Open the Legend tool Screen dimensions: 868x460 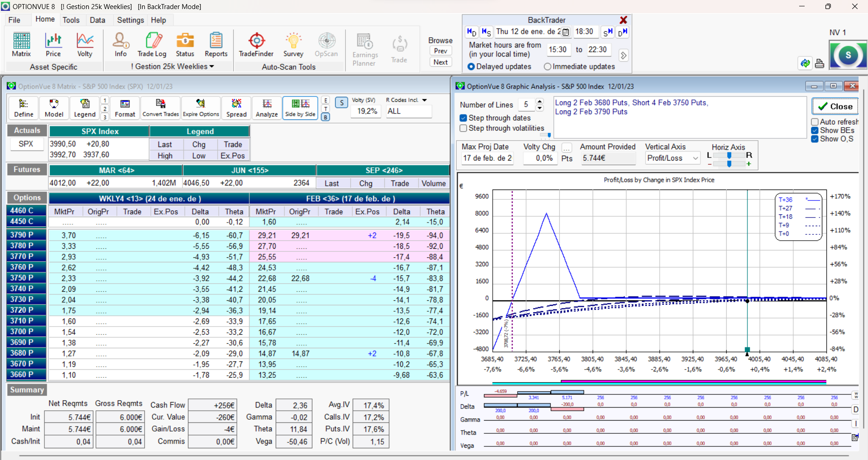[x=85, y=108]
